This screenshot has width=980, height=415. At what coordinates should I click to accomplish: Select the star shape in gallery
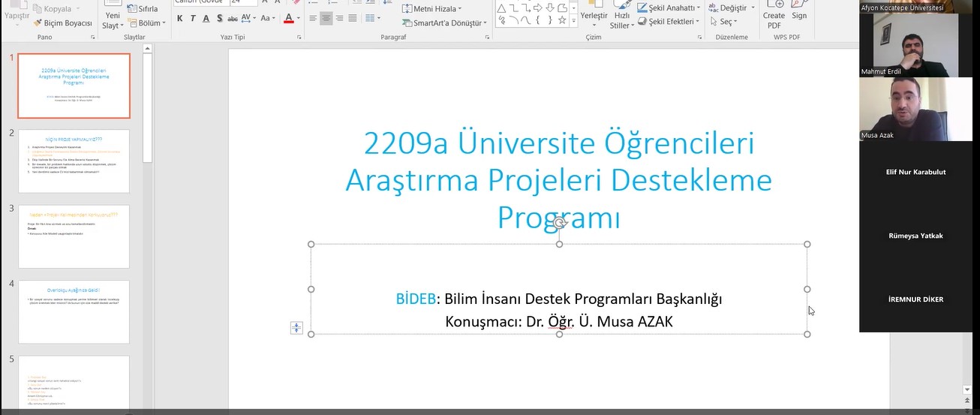click(x=562, y=20)
